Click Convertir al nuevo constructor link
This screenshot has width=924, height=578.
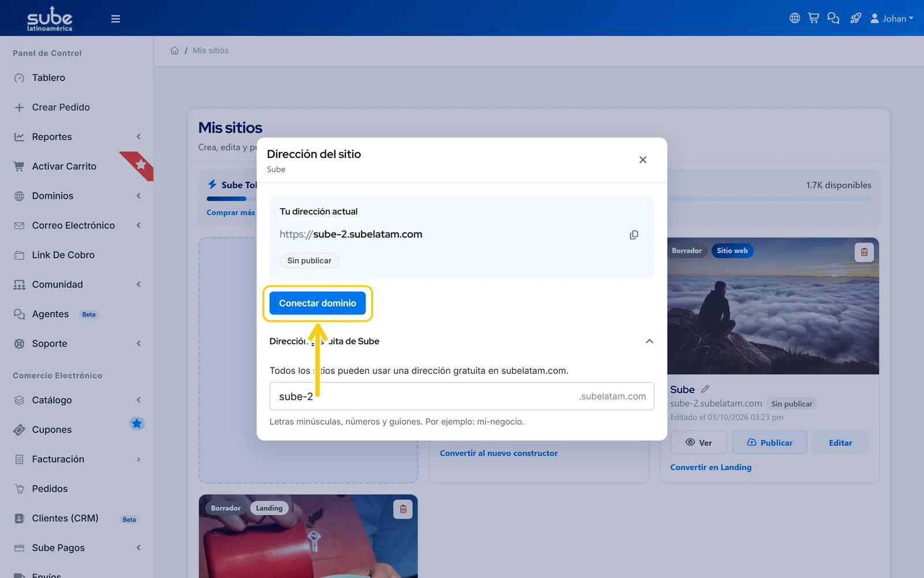click(499, 453)
